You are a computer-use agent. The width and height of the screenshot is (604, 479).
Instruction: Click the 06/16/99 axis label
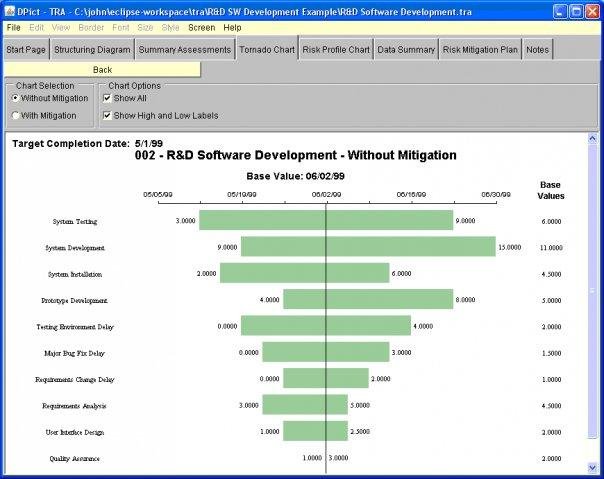(x=411, y=195)
